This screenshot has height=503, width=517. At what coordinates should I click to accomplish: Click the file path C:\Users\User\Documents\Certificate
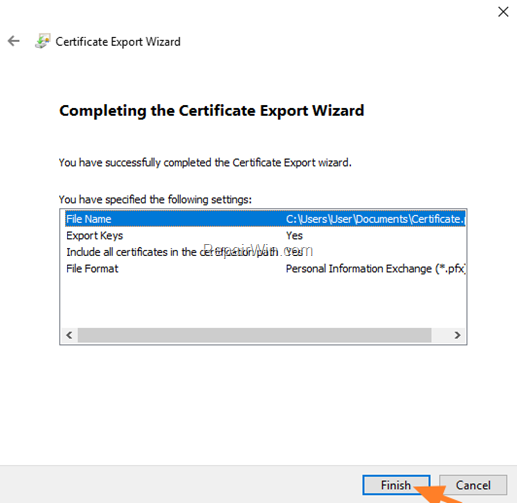click(375, 219)
